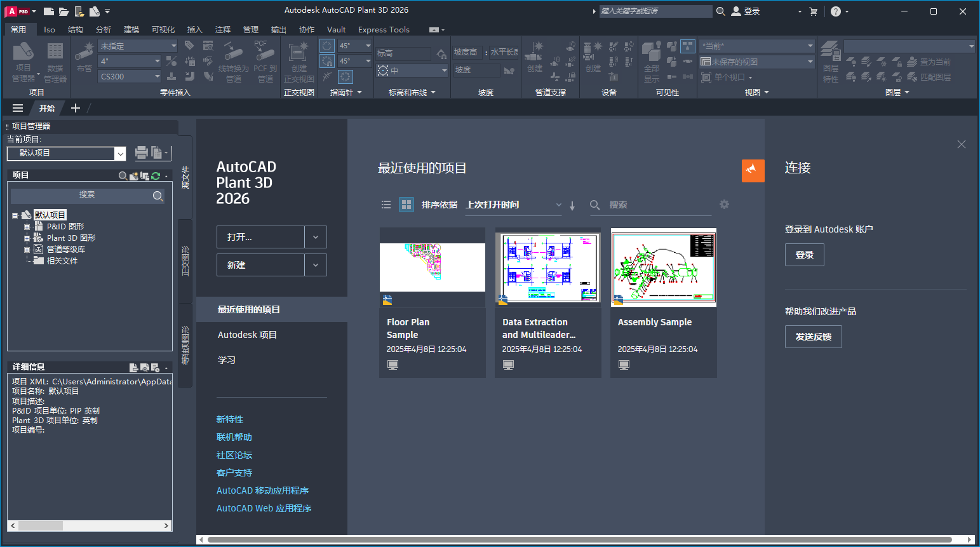Image resolution: width=980 pixels, height=547 pixels.
Task: Open the 当前项目 project dropdown
Action: 120,153
